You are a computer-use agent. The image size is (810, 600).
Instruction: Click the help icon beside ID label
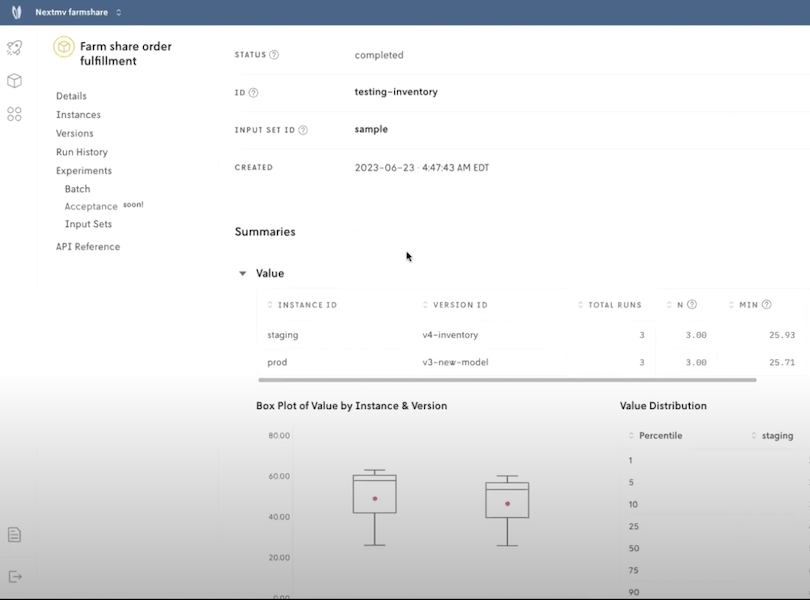(253, 93)
